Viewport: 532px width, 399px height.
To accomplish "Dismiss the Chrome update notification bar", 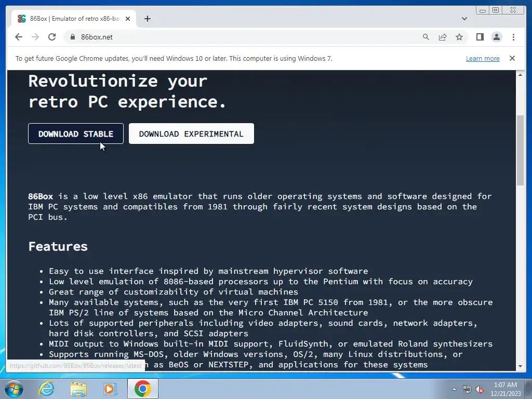I will (512, 58).
